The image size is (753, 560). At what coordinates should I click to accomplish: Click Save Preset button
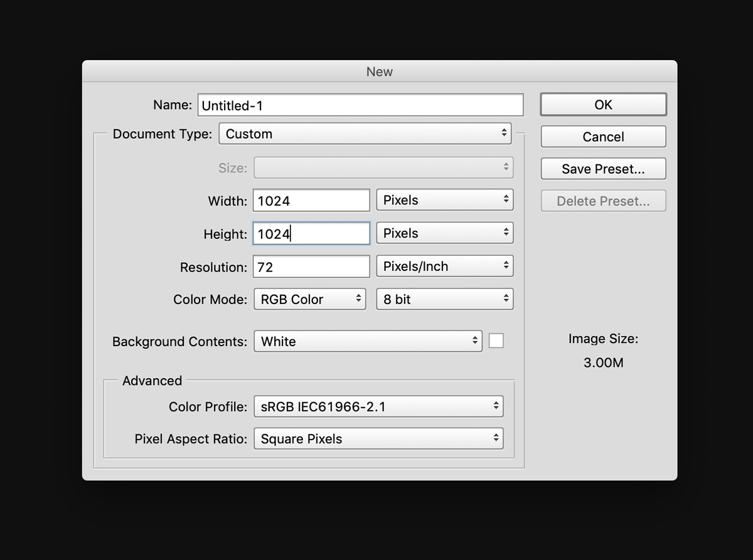click(603, 169)
